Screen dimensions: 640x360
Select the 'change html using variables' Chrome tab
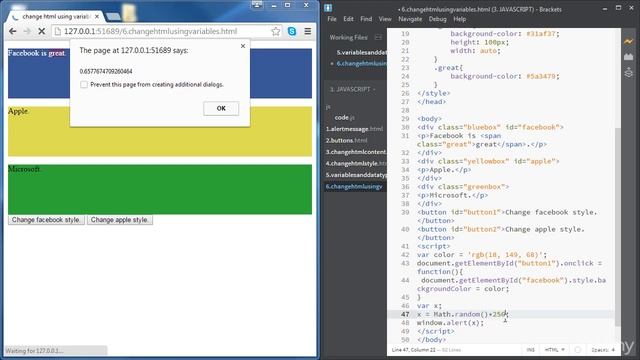pyautogui.click(x=55, y=17)
